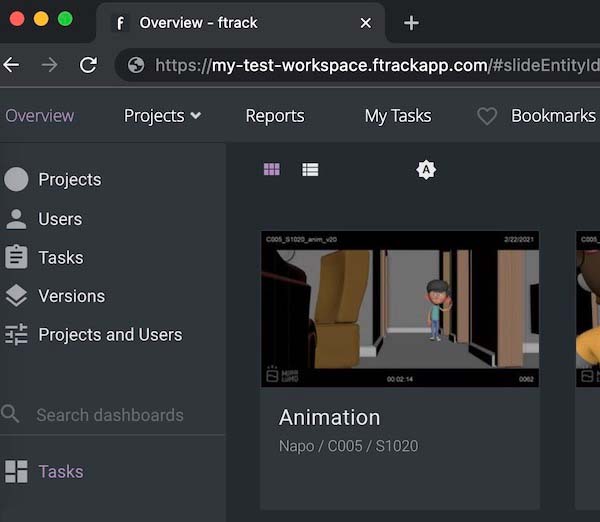The width and height of the screenshot is (600, 522).
Task: Open the Reports tab
Action: pyautogui.click(x=274, y=116)
